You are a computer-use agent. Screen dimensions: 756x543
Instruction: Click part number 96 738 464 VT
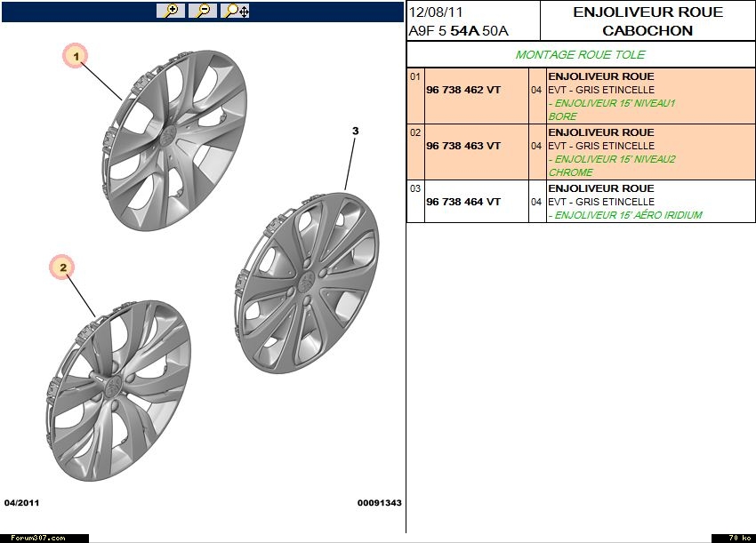tap(463, 202)
